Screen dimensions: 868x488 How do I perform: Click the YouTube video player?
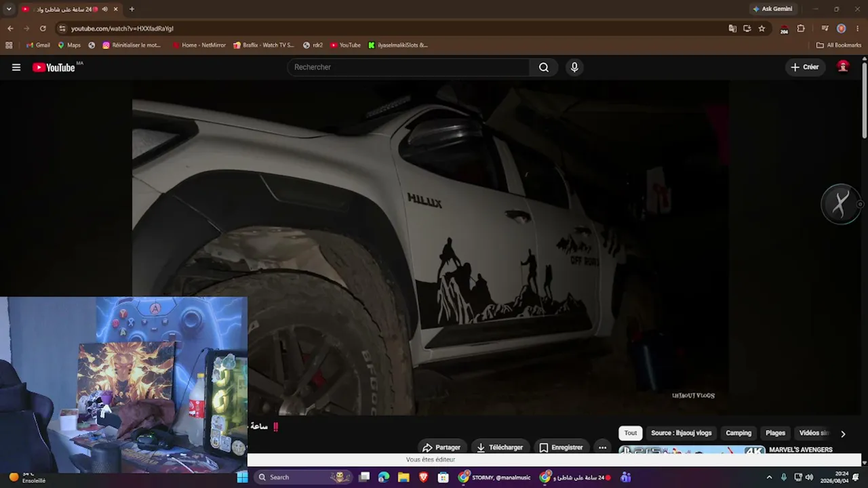click(431, 247)
